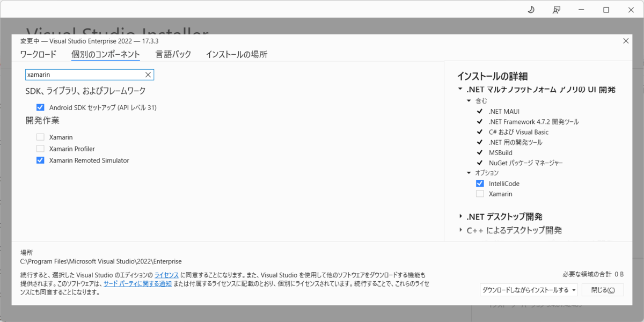The image size is (644, 322).
Task: Collapse the 含む group
Action: click(x=469, y=100)
